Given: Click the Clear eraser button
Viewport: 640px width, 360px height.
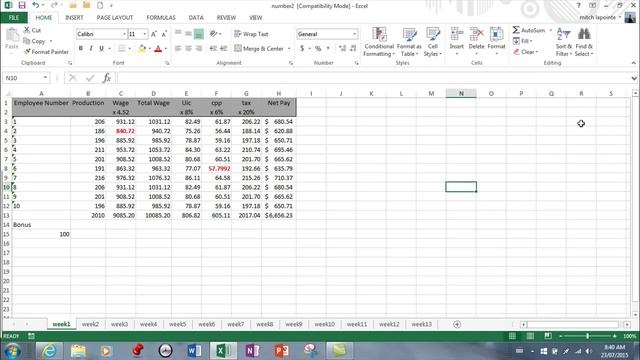Looking at the screenshot, I should pyautogui.click(x=526, y=52).
